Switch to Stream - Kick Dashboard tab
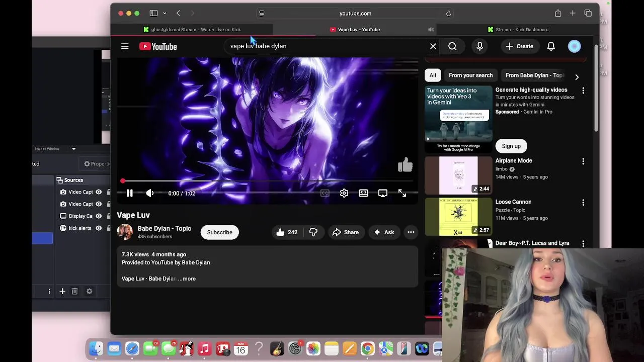This screenshot has height=362, width=644. 517,30
